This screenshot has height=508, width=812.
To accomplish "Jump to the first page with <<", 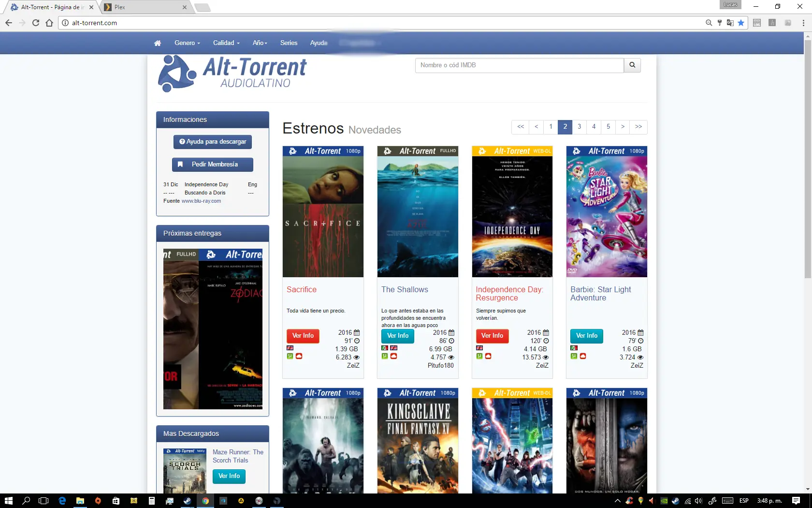I will coord(521,127).
